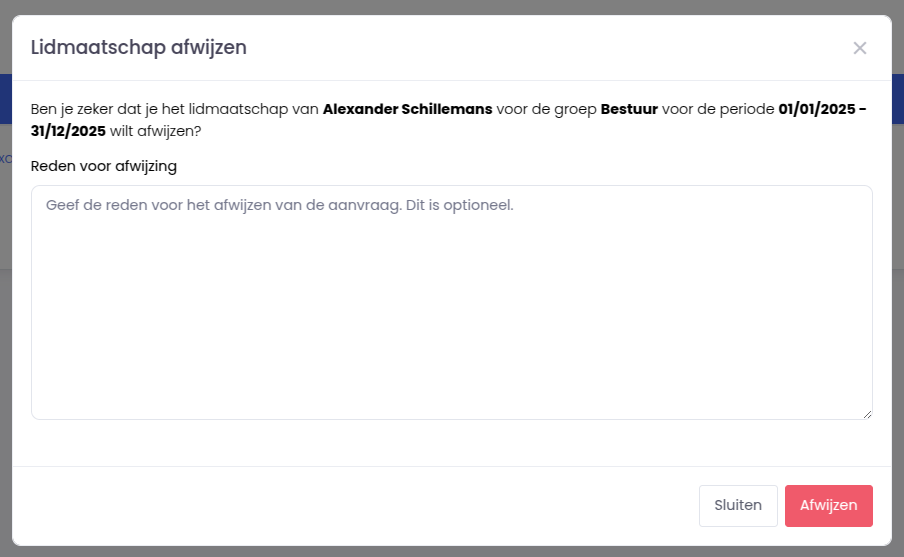This screenshot has width=904, height=557.
Task: Click the empty dialog footer left of Sluiten
Action: 356,506
